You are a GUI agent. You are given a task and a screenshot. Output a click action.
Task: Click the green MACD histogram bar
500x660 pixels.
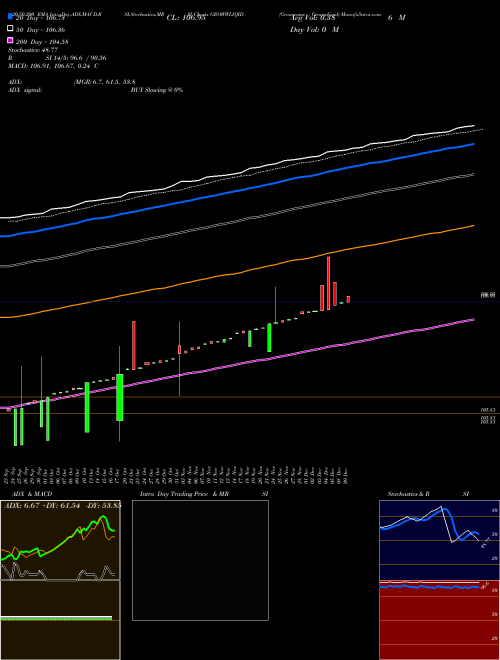coord(56,619)
